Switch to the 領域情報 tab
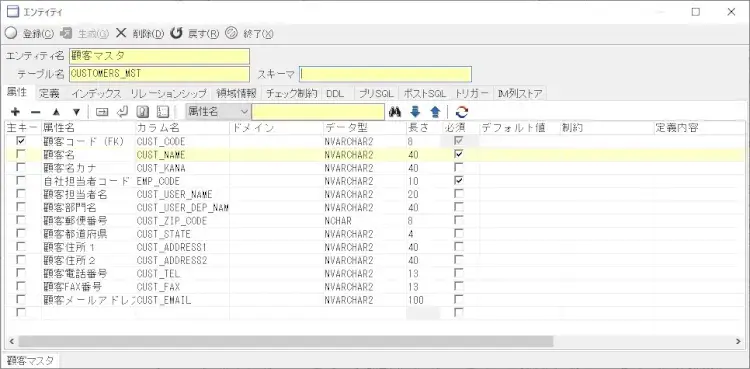 point(236,93)
